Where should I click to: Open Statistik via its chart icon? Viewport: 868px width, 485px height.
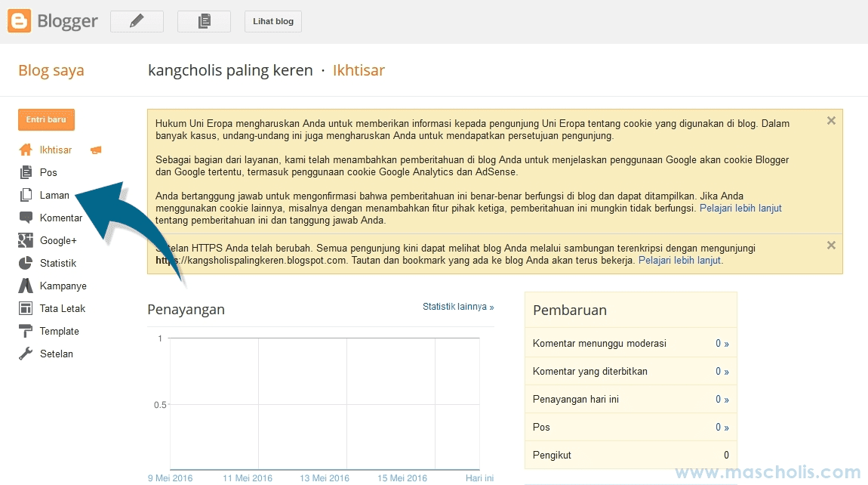[25, 263]
